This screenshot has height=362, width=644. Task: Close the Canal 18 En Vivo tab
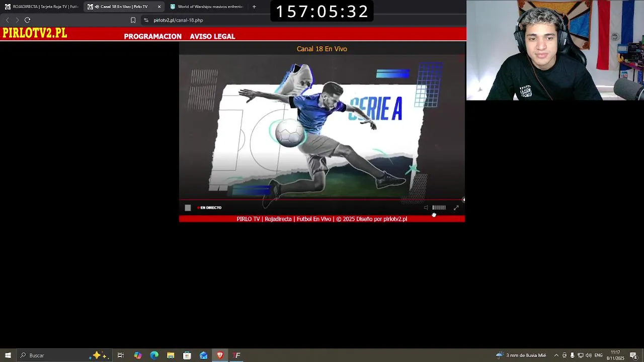pyautogui.click(x=159, y=7)
